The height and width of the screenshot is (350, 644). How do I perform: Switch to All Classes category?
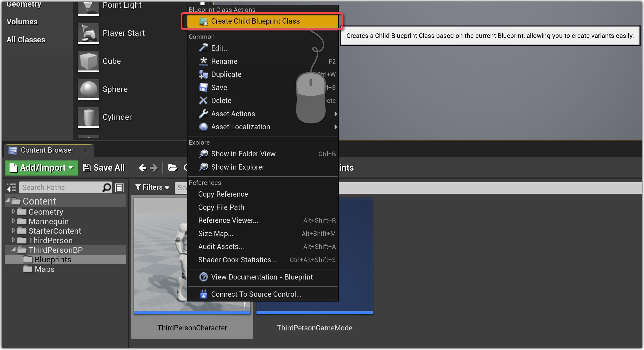pos(26,40)
